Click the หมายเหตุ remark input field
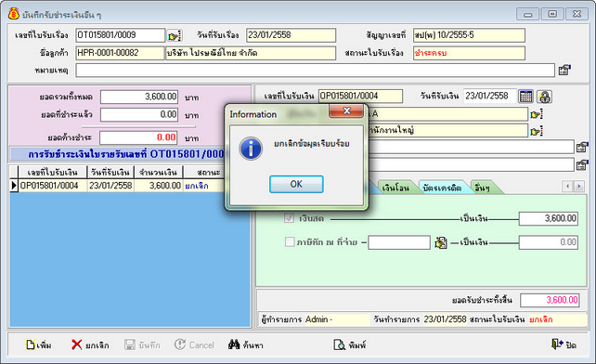This screenshot has height=364, width=596. pyautogui.click(x=315, y=71)
